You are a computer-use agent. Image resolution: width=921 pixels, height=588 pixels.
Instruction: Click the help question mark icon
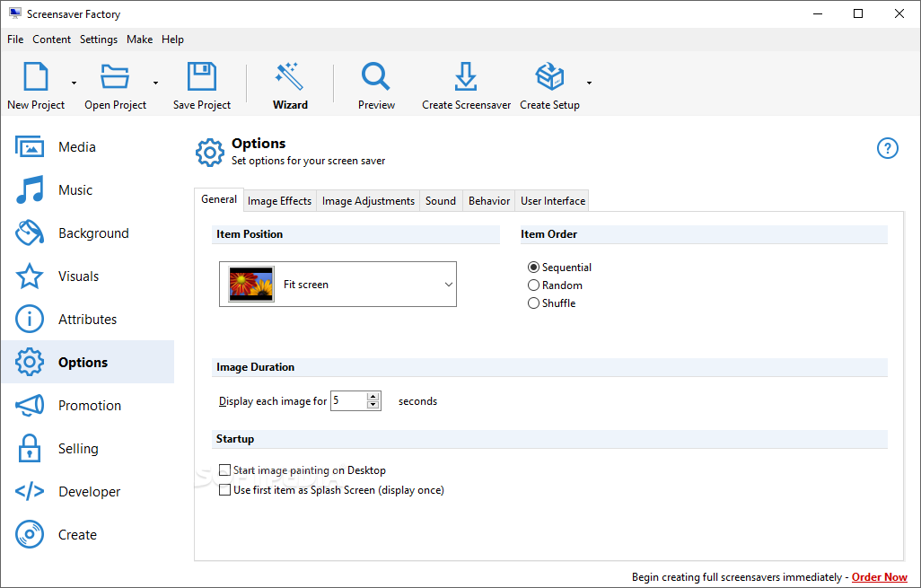887,148
